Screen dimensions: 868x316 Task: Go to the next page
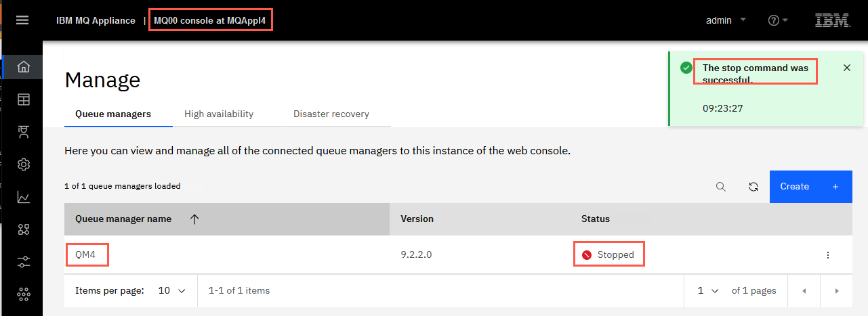pyautogui.click(x=837, y=291)
